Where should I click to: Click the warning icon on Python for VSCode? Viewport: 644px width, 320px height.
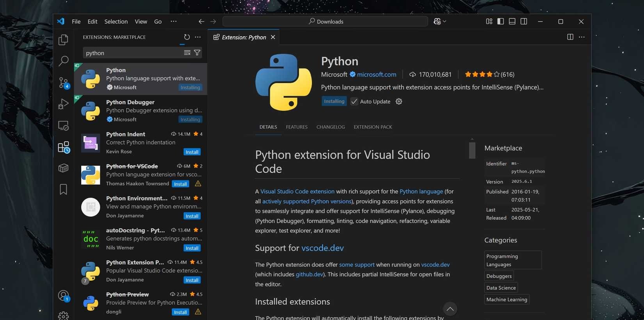click(198, 184)
